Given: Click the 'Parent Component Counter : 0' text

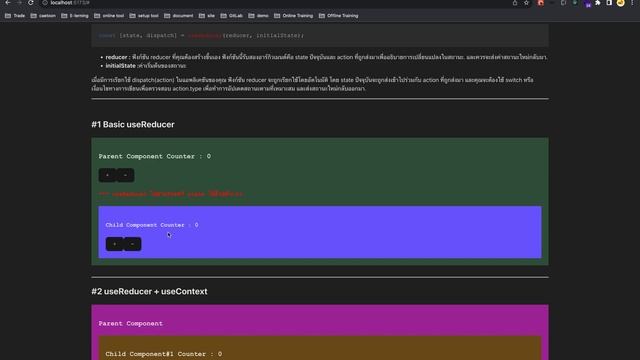Looking at the screenshot, I should pos(155,156).
